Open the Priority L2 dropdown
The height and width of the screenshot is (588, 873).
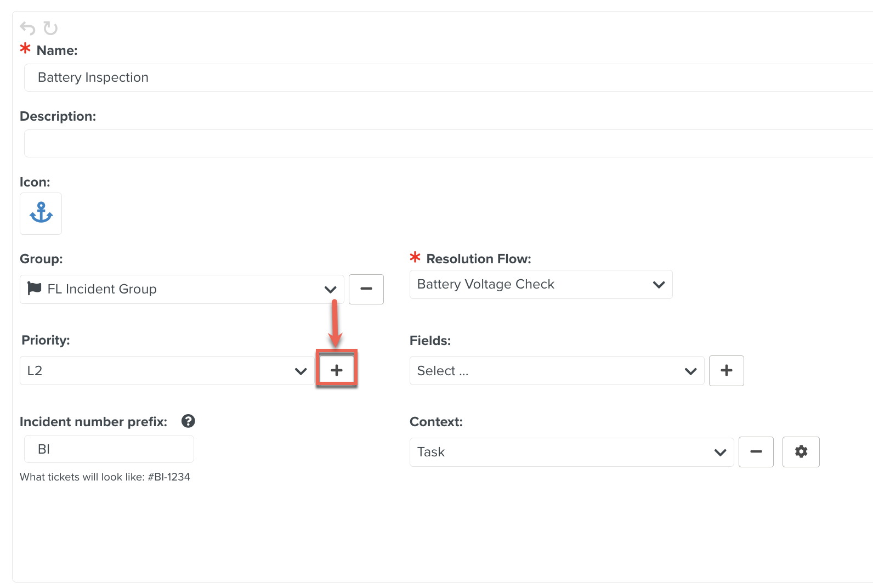165,371
